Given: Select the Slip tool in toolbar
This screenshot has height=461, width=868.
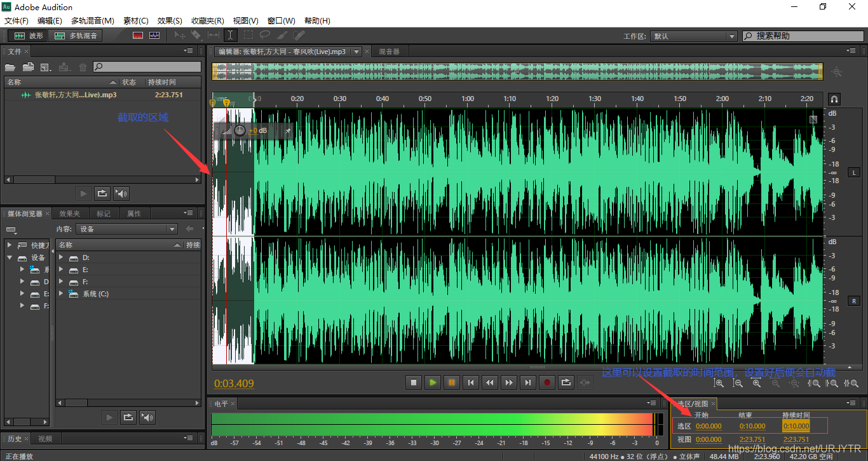Looking at the screenshot, I should (x=214, y=36).
